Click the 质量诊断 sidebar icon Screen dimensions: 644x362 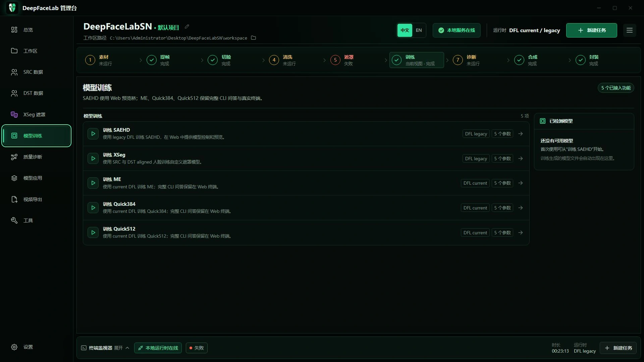click(x=14, y=157)
